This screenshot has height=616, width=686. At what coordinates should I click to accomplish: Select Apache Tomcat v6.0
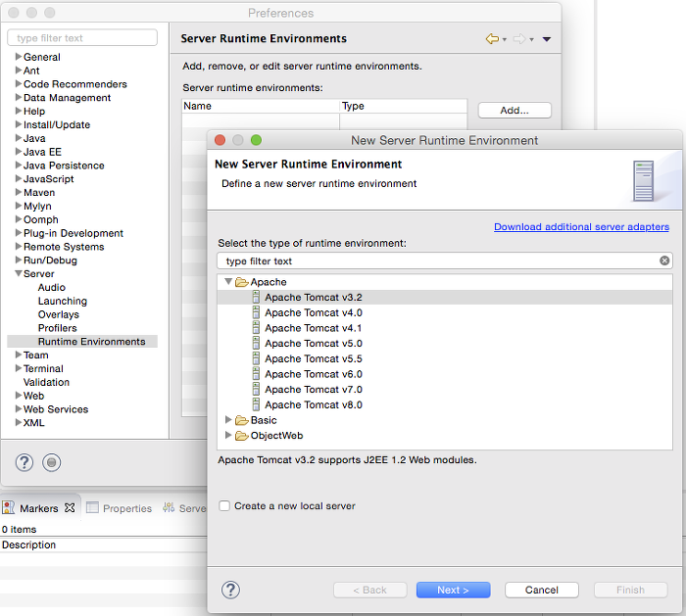click(x=314, y=374)
